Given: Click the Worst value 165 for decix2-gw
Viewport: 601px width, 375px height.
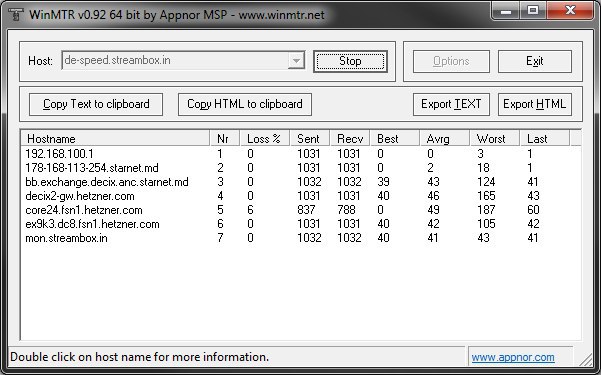Looking at the screenshot, I should pyautogui.click(x=486, y=196).
